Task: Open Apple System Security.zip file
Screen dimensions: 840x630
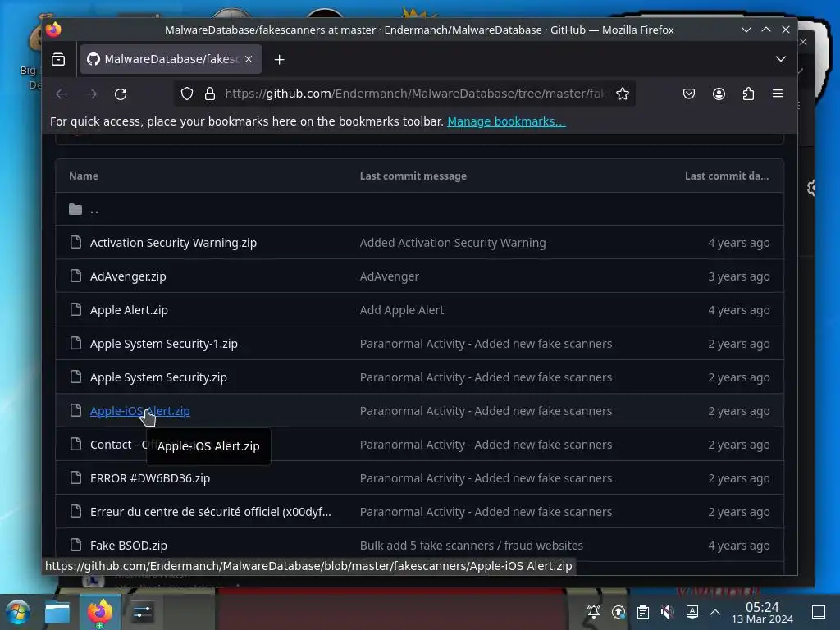Action: [x=158, y=377]
